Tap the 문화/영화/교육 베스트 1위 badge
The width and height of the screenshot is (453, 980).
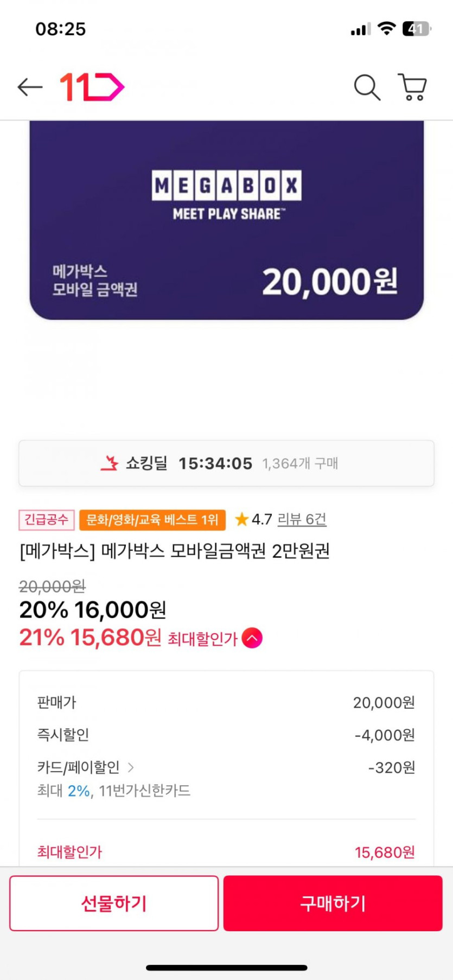[152, 519]
